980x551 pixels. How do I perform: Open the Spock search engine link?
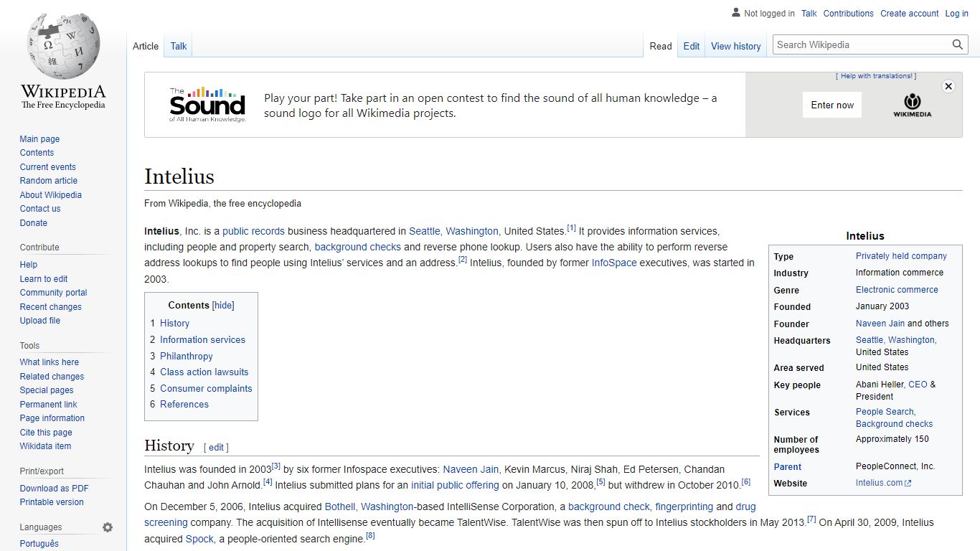pyautogui.click(x=199, y=539)
